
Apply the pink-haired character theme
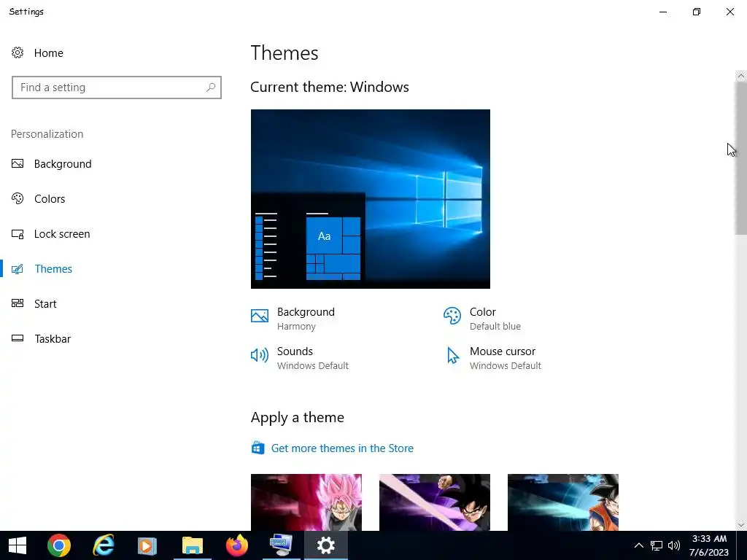coord(306,502)
